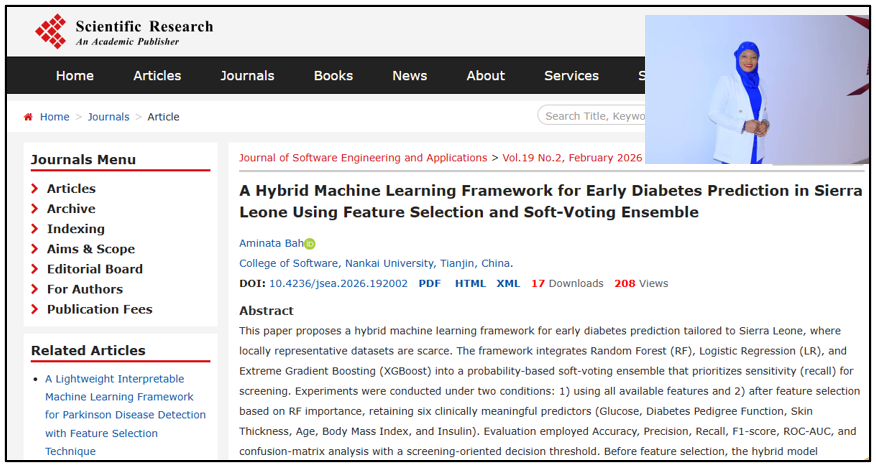876x468 pixels.
Task: Open the green ORCID icon beside Aminata Bah
Action: (310, 244)
